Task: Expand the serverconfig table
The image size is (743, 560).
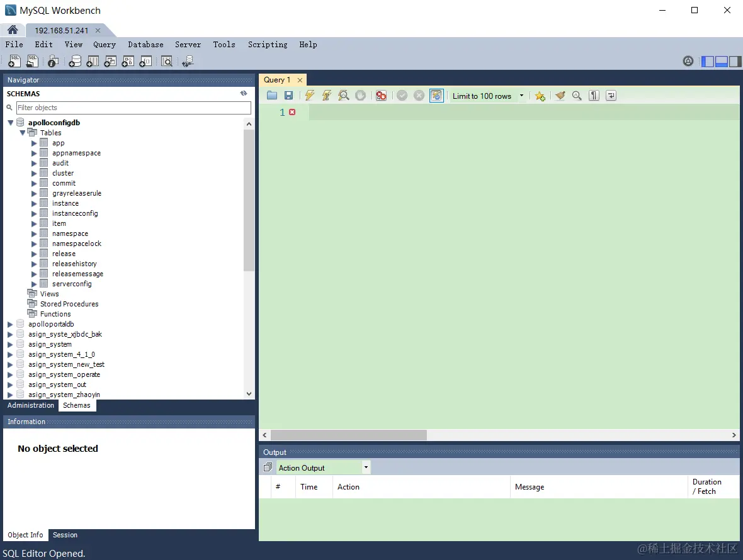Action: tap(34, 284)
